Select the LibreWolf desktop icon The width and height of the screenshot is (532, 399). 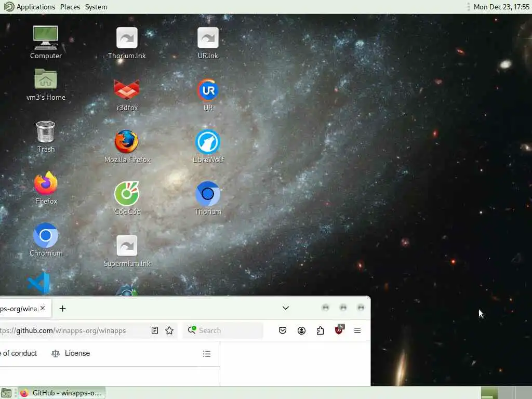tap(208, 147)
